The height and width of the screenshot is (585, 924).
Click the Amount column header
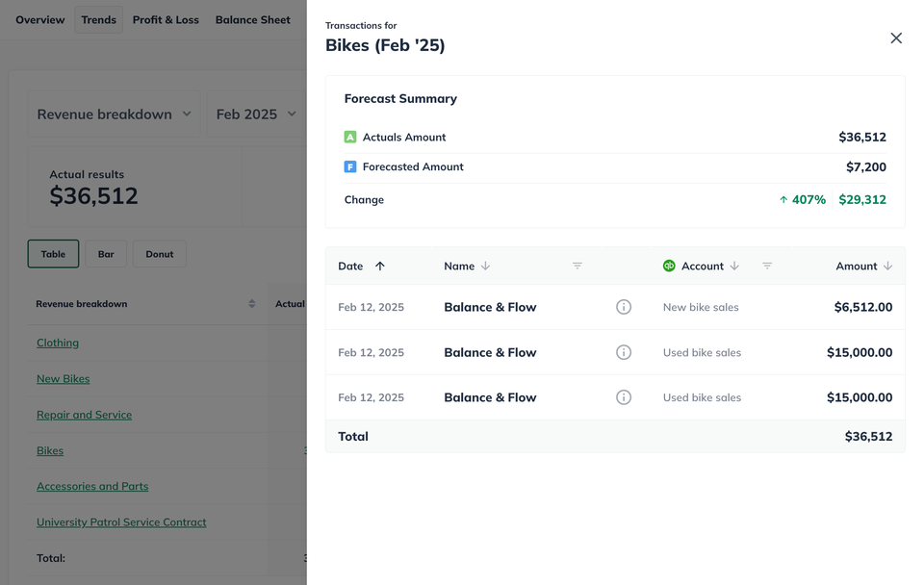click(857, 266)
